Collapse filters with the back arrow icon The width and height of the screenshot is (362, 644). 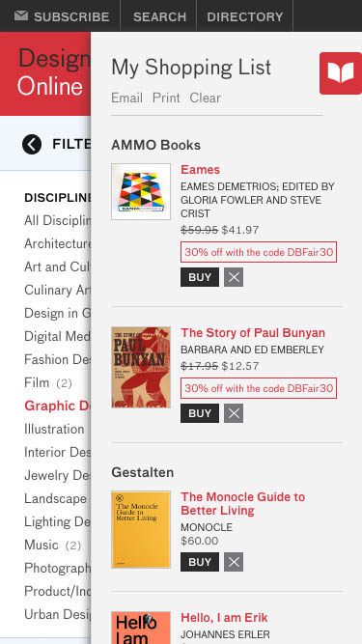pos(32,144)
